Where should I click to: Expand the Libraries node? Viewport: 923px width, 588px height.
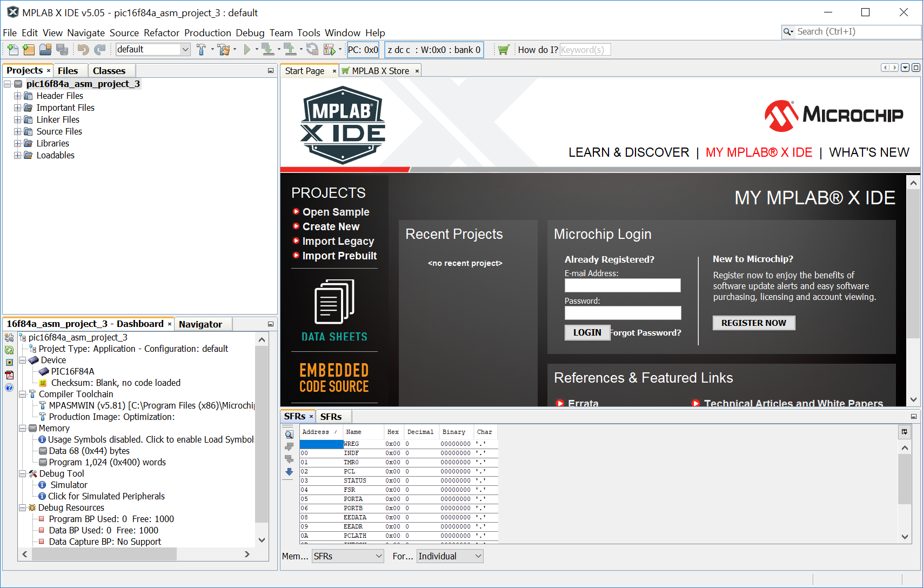(17, 143)
